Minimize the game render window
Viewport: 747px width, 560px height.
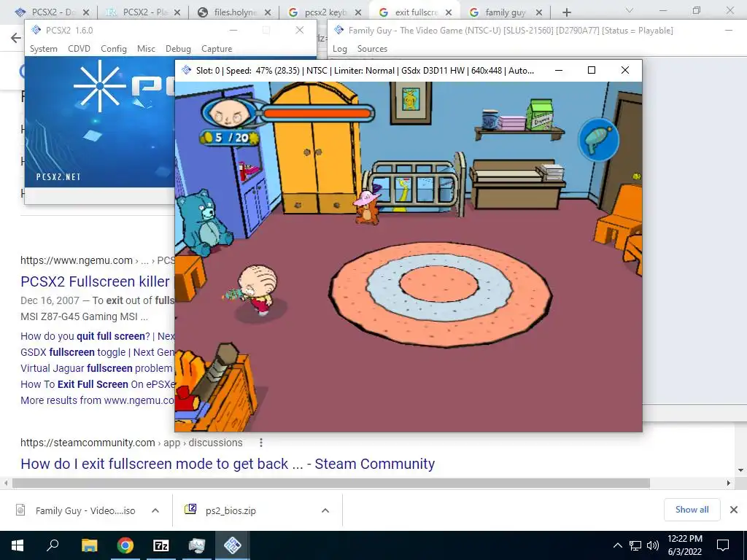pyautogui.click(x=559, y=70)
